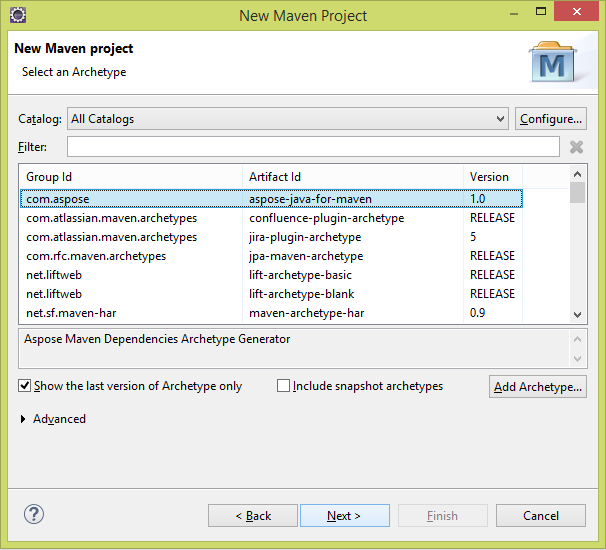
Task: Sort by the Version column header
Action: point(493,177)
